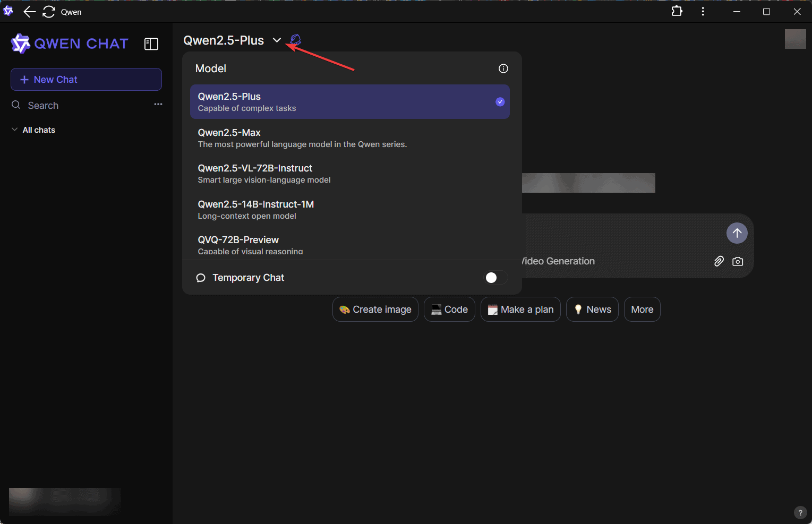812x524 pixels.
Task: Click the Qwen Chat logo
Action: click(70, 44)
